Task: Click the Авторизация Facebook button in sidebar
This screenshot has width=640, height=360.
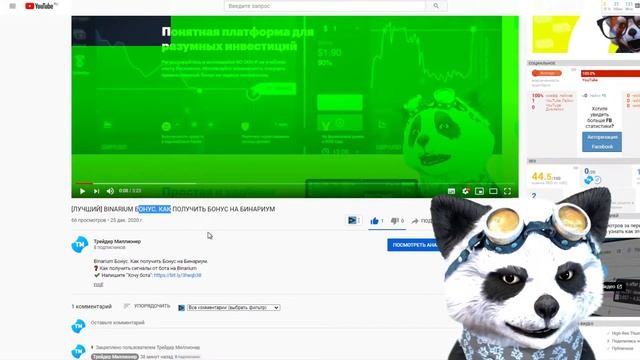Action: [602, 142]
